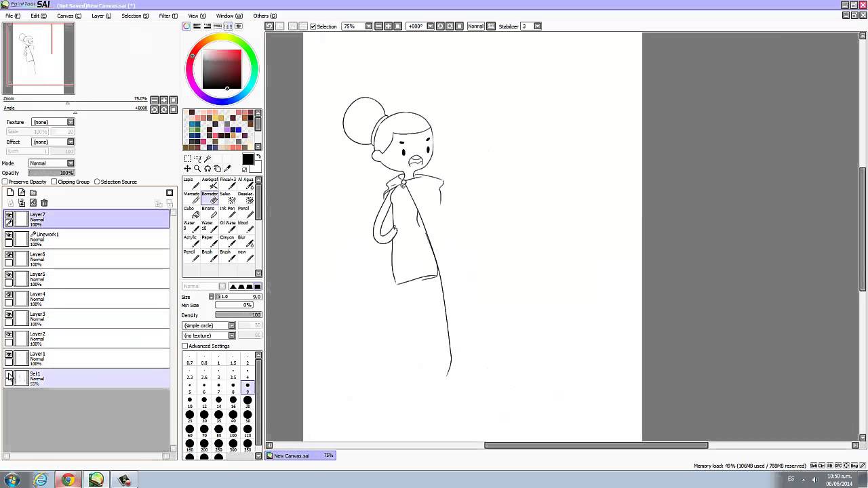Select the hand pan tool
The height and width of the screenshot is (488, 868).
[x=217, y=168]
